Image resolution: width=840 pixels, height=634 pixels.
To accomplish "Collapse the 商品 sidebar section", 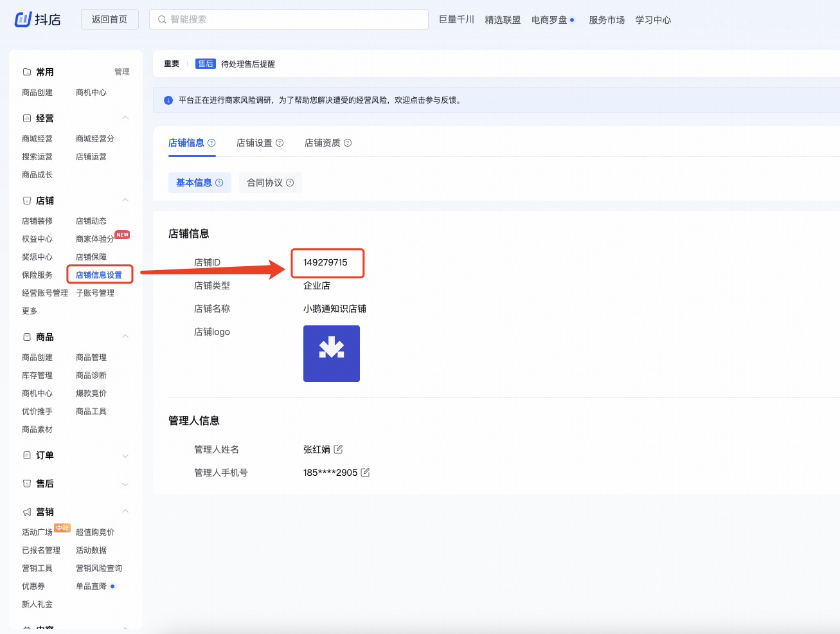I will tap(125, 336).
